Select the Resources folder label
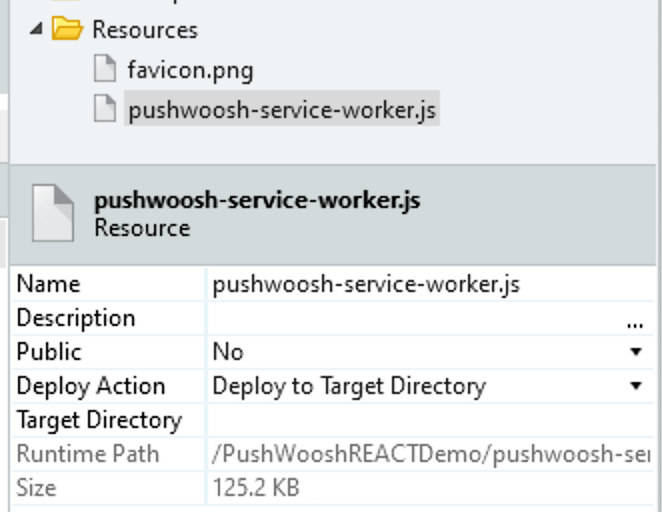Image resolution: width=662 pixels, height=512 pixels. click(x=145, y=30)
